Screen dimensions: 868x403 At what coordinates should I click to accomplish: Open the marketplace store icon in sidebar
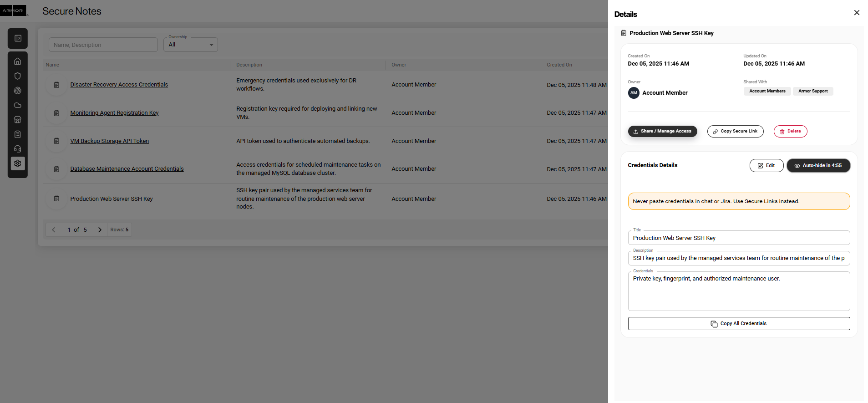[18, 120]
